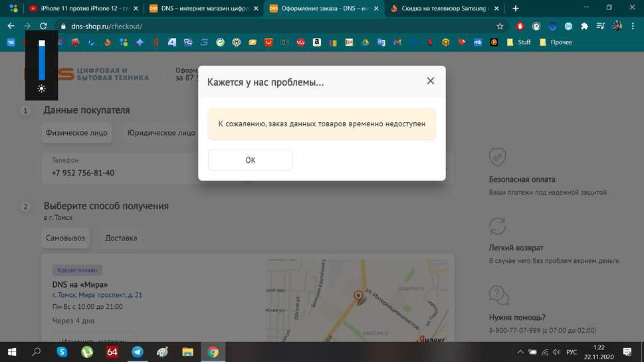Open the VK bookmark in the bookmarks bar
Screen dimensions: 644x362
11,43
